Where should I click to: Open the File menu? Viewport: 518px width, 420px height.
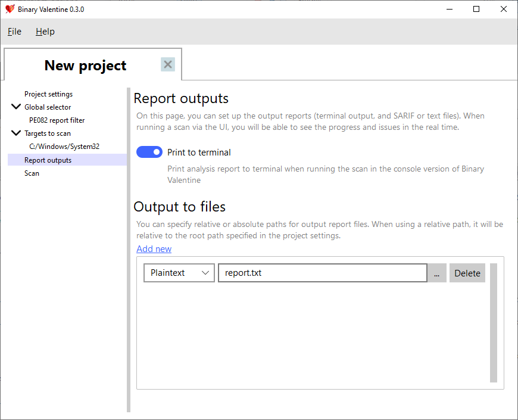pyautogui.click(x=14, y=32)
